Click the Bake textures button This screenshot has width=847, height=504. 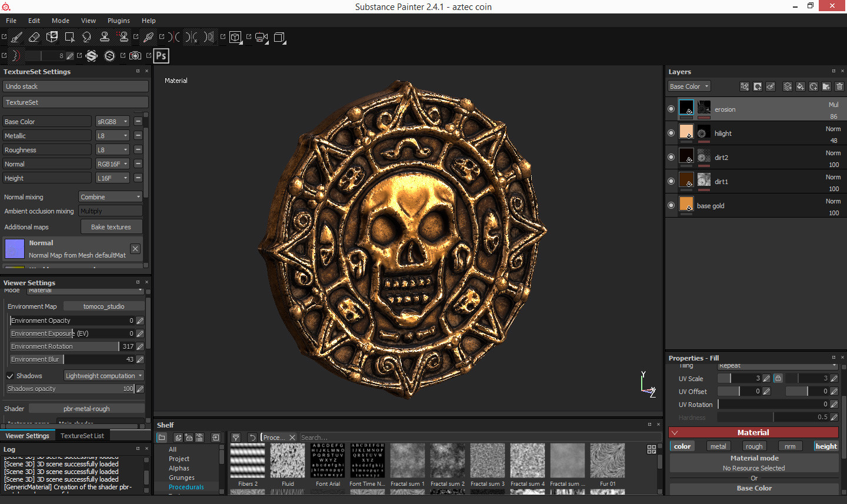[x=111, y=227]
